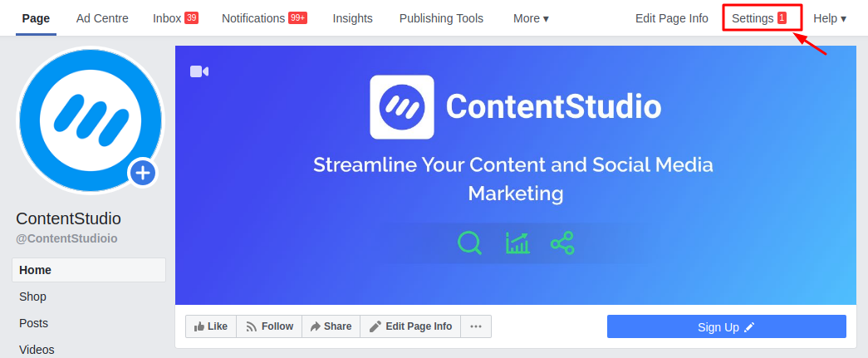Click the blue Sign Up button

pos(726,327)
